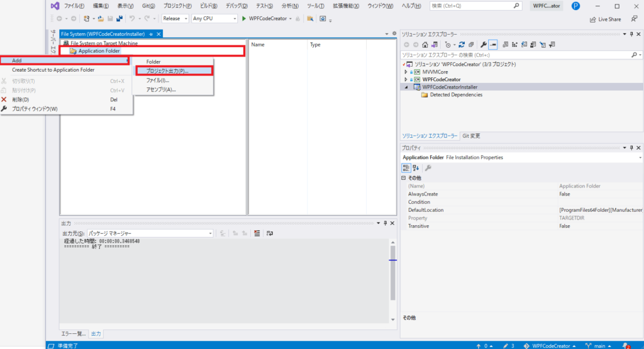The image size is (644, 349).
Task: Open Registry Editor icon in Solution Explorer
Action: 514,45
